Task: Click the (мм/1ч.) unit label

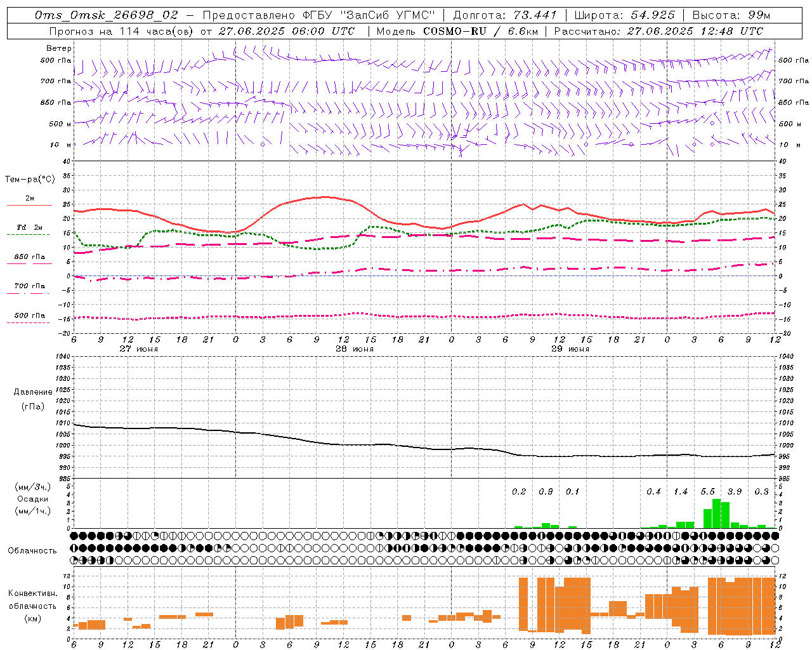Action: pyautogui.click(x=32, y=510)
